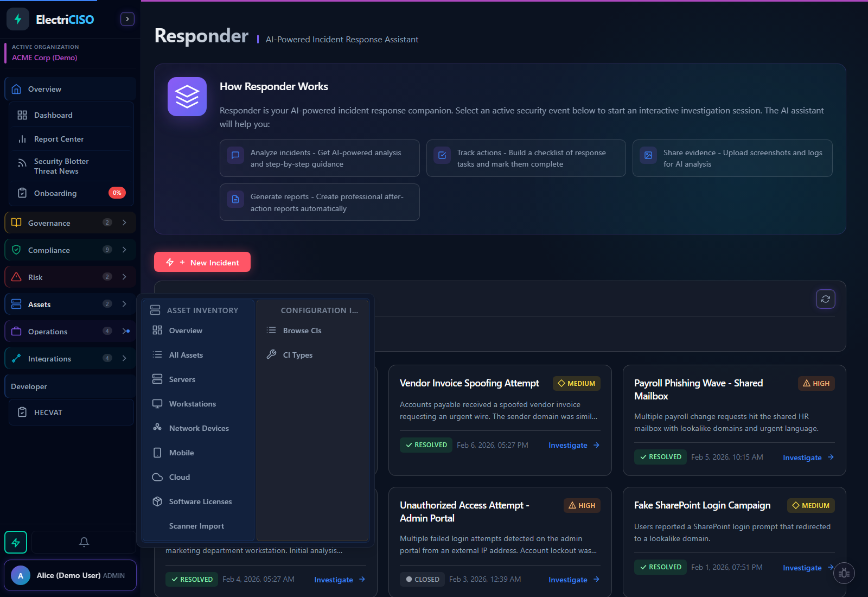Open Browse CIs under Configuration
Image resolution: width=868 pixels, height=597 pixels.
pyautogui.click(x=302, y=330)
